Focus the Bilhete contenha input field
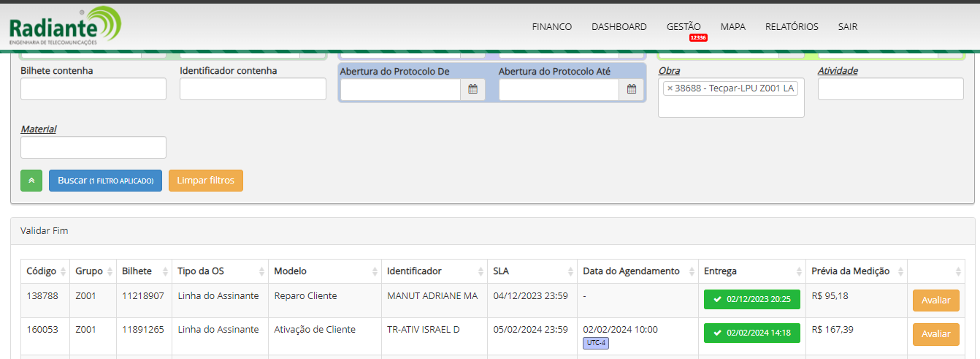The image size is (980, 359). tap(93, 89)
